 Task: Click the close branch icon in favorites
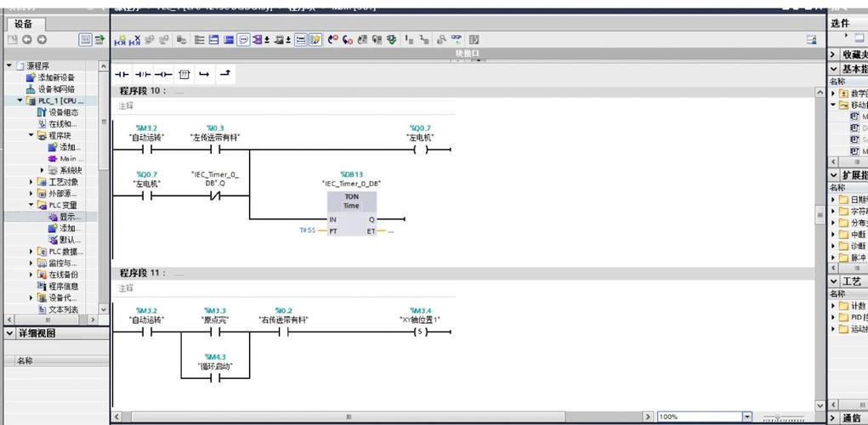224,75
